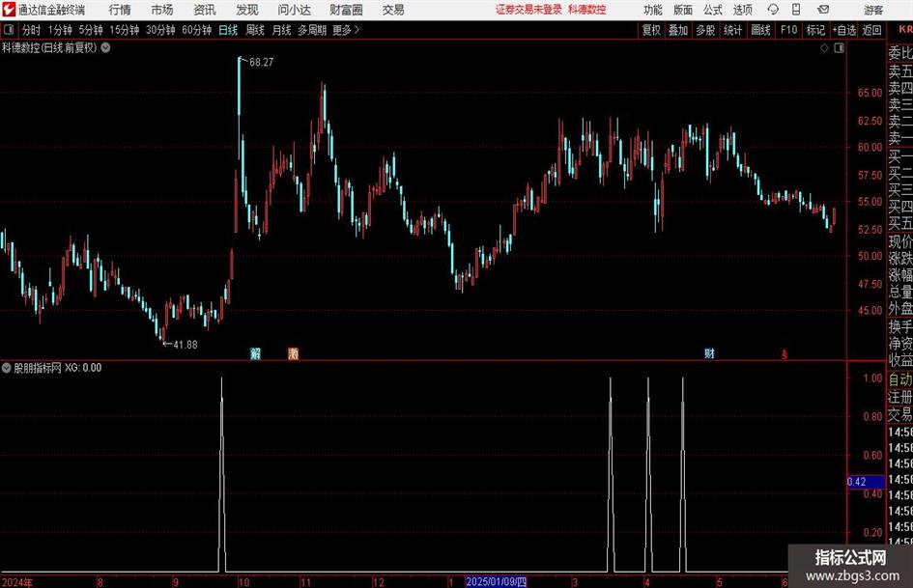Open the 版面 menu
The height and width of the screenshot is (588, 913).
(682, 10)
